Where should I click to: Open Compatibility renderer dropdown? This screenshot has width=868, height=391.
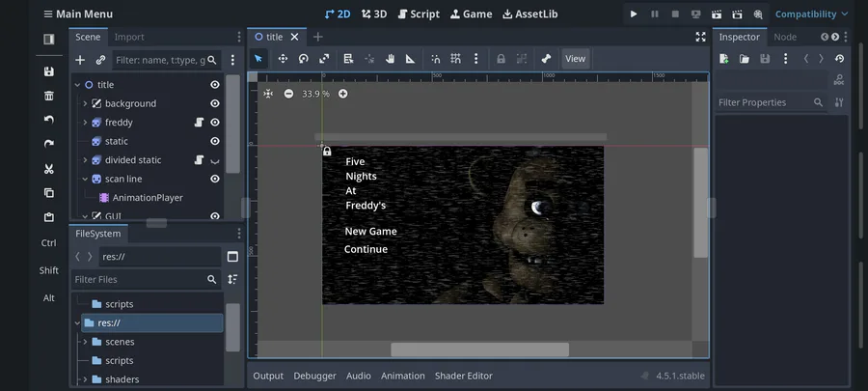click(811, 14)
